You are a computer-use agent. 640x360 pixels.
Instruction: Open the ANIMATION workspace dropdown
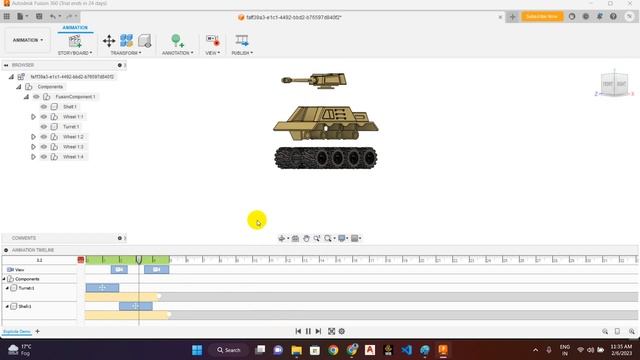(x=28, y=40)
